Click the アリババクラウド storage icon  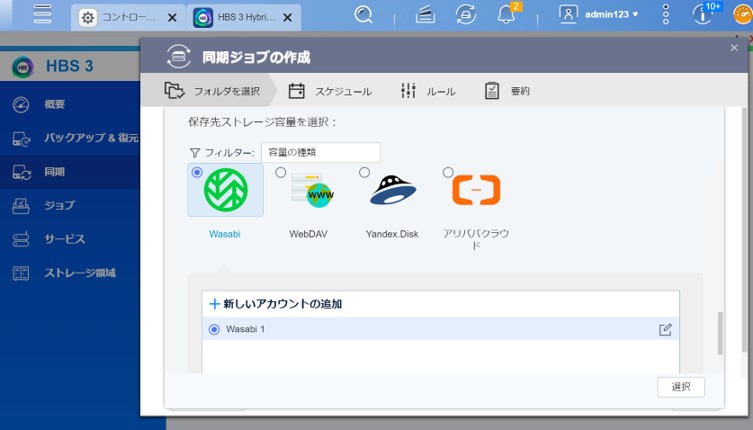(476, 190)
